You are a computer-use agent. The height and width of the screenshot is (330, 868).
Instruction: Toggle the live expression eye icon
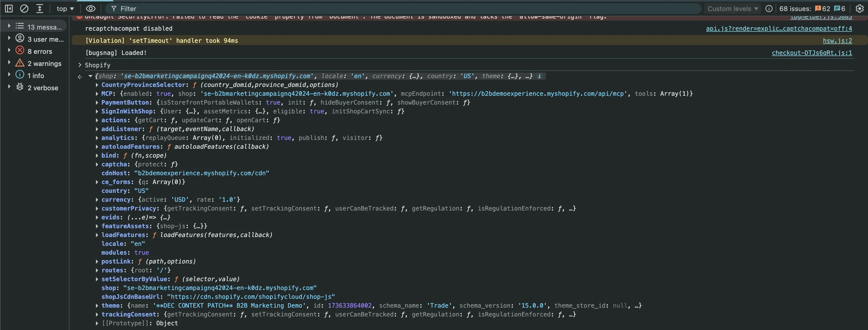91,9
